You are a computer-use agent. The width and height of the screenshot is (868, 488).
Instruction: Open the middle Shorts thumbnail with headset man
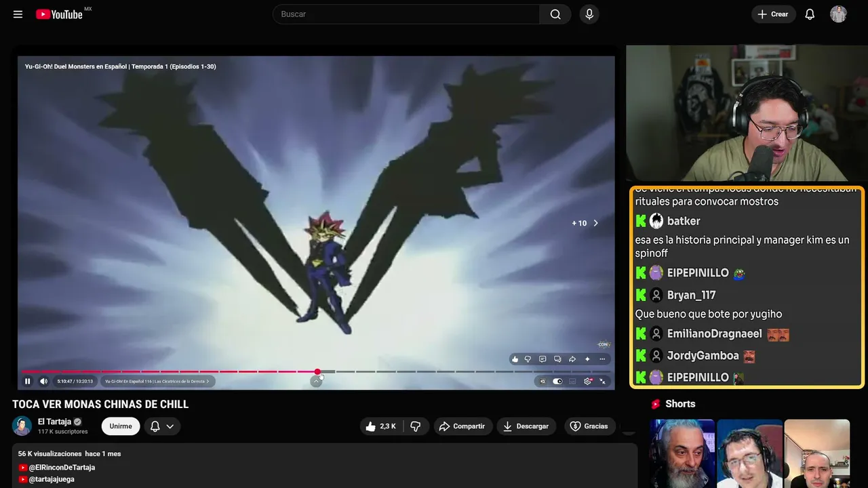[749, 453]
